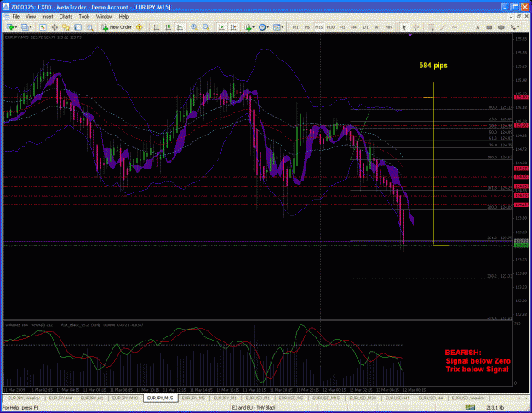
Task: Click the Zoom Out magnifier
Action: point(206,27)
